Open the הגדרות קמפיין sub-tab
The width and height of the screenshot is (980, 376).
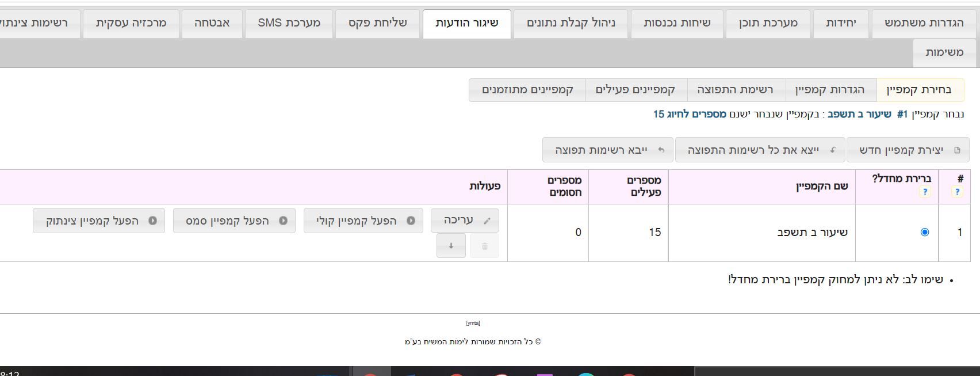point(830,90)
